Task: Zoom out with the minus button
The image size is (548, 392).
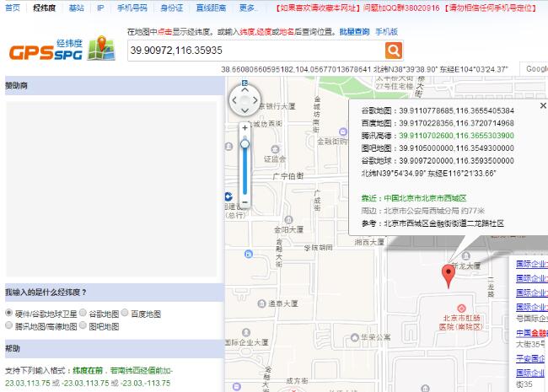Action: click(245, 202)
